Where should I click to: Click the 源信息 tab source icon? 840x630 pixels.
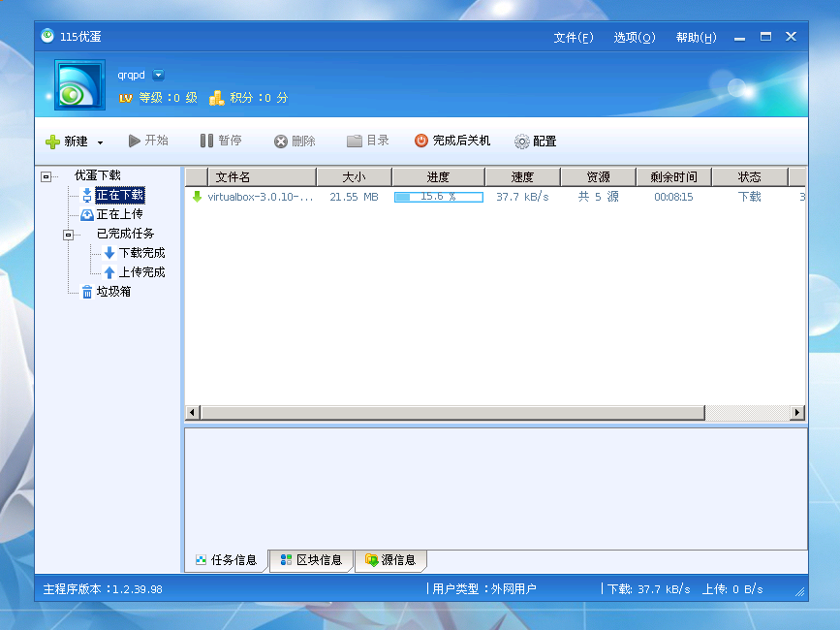[x=371, y=560]
